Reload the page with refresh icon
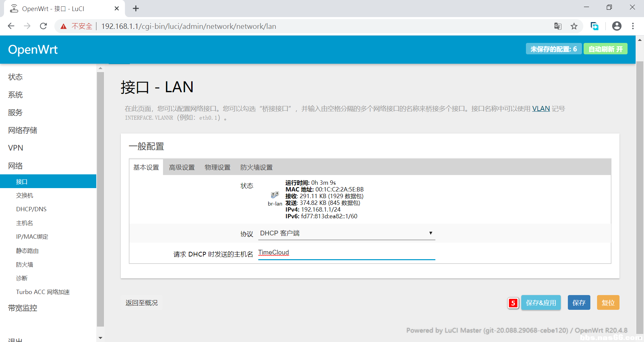Image resolution: width=644 pixels, height=342 pixels. (x=43, y=26)
